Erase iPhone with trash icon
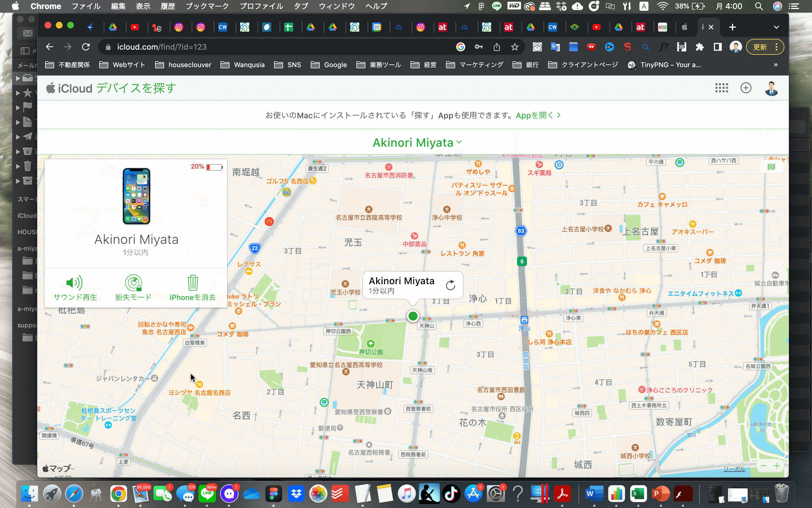Image resolution: width=812 pixels, height=508 pixels. (x=193, y=288)
